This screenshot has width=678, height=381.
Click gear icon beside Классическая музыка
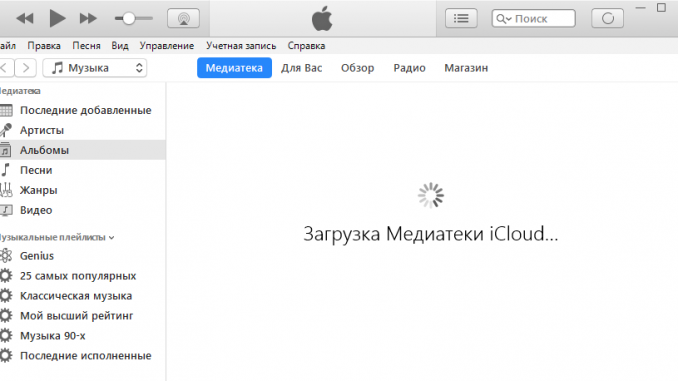tap(6, 295)
